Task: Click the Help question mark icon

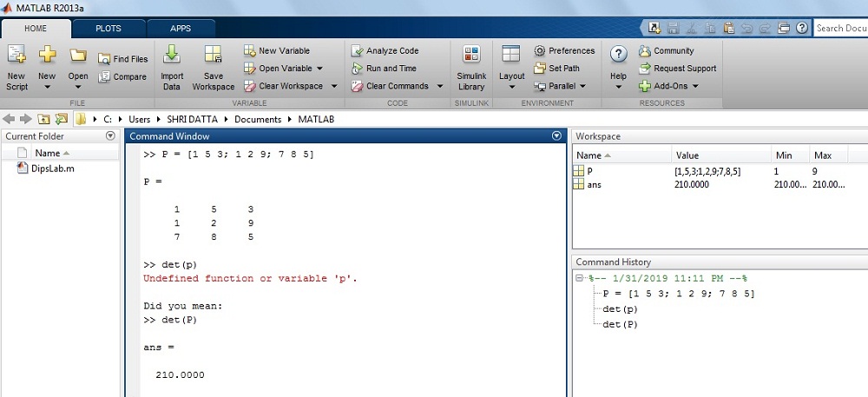Action: point(619,55)
